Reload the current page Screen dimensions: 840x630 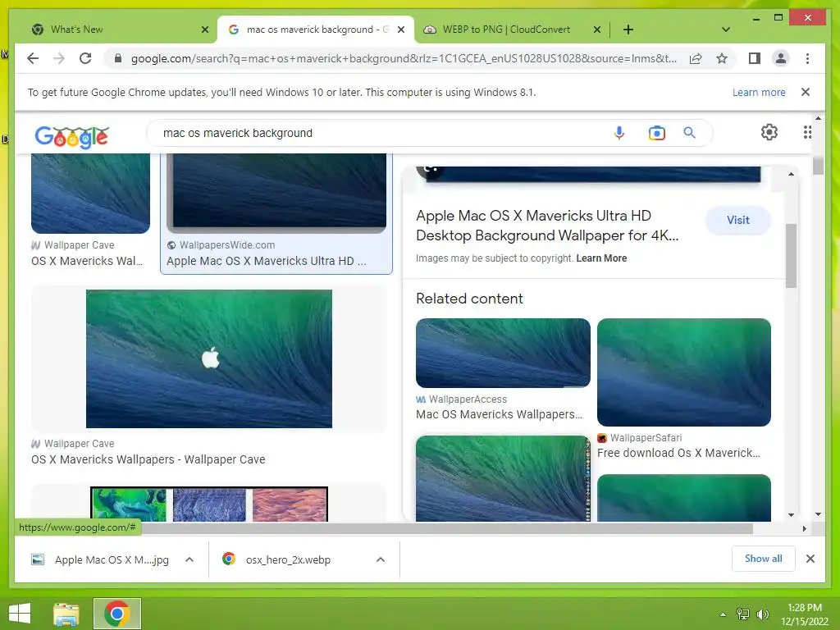point(85,58)
